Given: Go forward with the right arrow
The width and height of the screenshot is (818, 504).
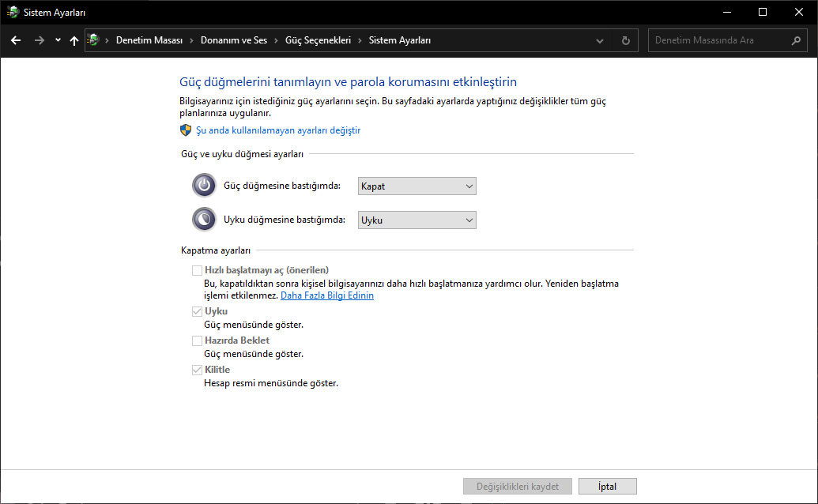Looking at the screenshot, I should [x=40, y=40].
